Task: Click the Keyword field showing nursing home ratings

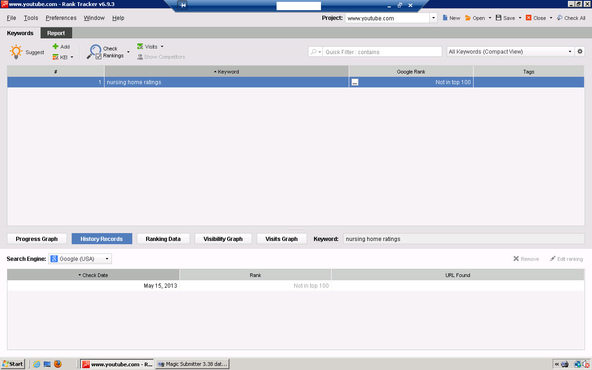Action: pyautogui.click(x=464, y=239)
